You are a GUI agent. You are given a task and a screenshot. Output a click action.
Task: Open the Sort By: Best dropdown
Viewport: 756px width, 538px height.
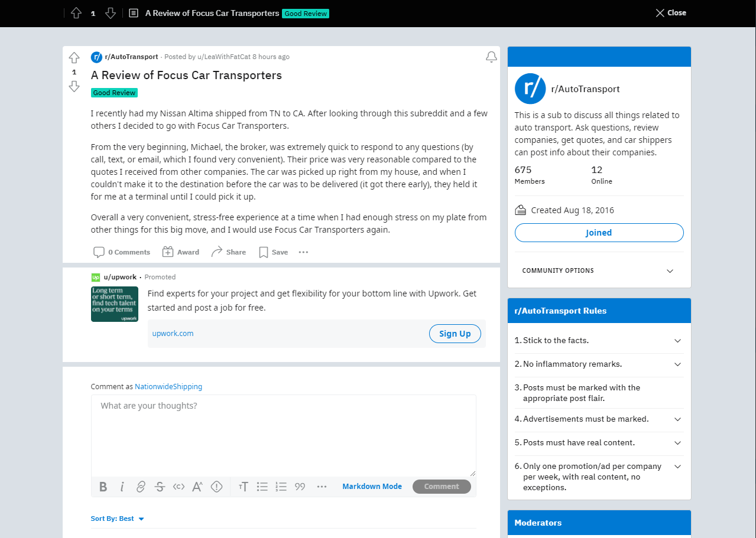click(x=118, y=519)
